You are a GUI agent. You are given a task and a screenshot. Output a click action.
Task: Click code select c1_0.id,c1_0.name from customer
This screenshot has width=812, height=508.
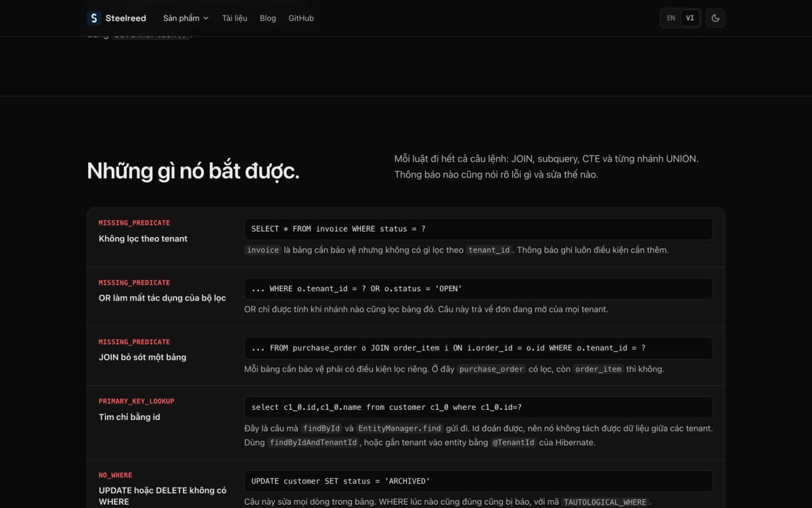[x=478, y=407]
